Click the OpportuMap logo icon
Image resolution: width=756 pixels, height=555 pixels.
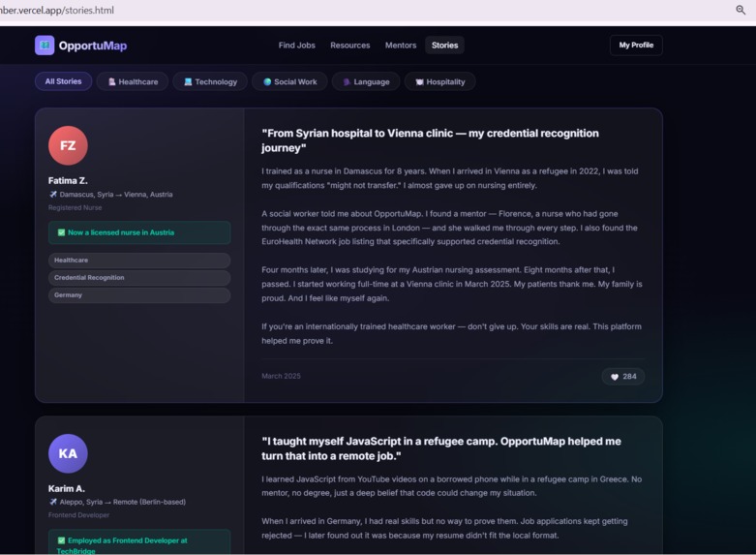pos(45,46)
